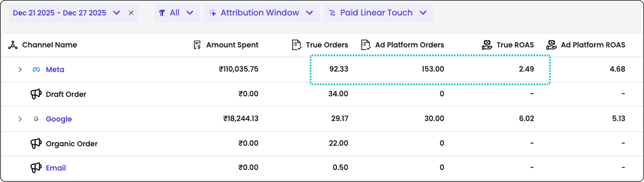
Task: Click Draft Order true orders 34.00
Action: 338,94
